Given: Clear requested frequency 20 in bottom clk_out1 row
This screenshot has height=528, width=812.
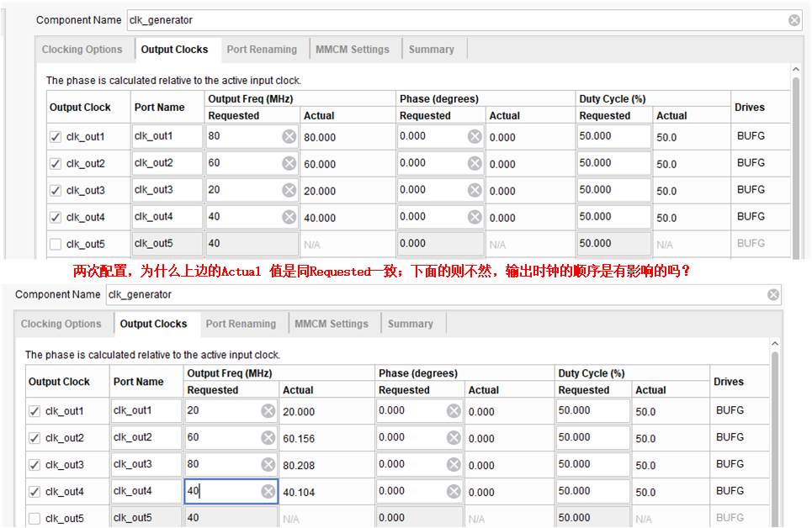Looking at the screenshot, I should pos(268,410).
